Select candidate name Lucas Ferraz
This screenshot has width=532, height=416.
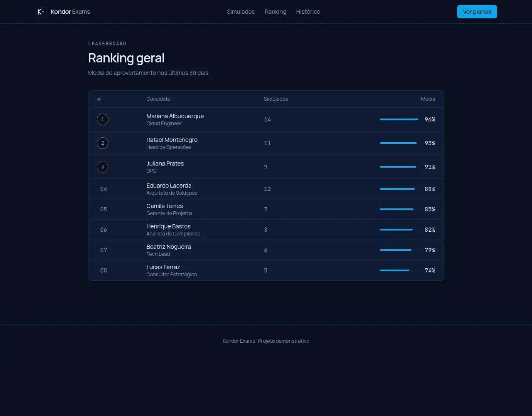[163, 267]
